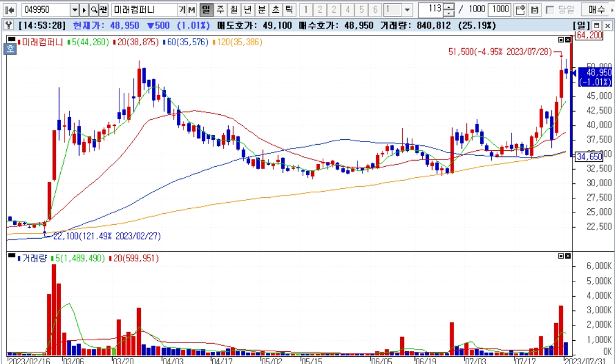Select the 년 yearly period tab
The height and width of the screenshot is (364, 615).
(x=248, y=10)
